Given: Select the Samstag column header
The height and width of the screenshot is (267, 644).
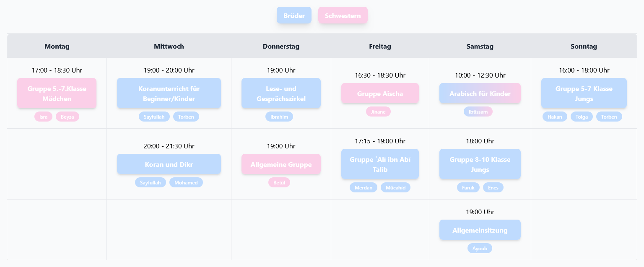Looking at the screenshot, I should pyautogui.click(x=480, y=46).
